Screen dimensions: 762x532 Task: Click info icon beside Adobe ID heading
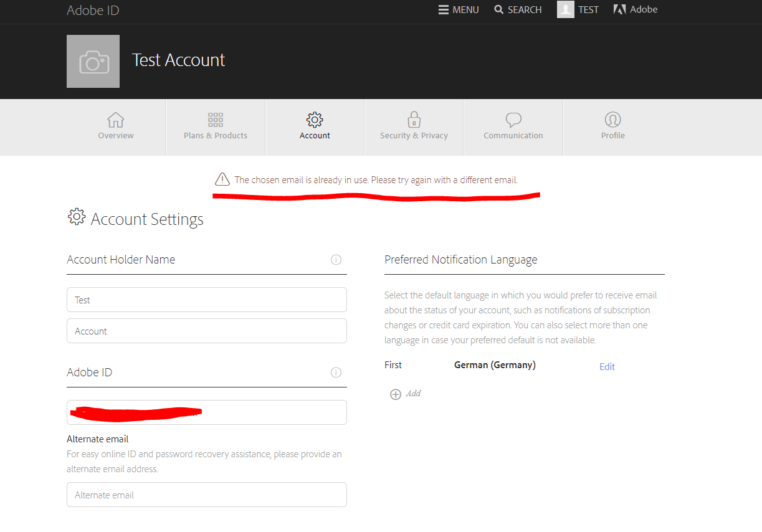click(336, 373)
